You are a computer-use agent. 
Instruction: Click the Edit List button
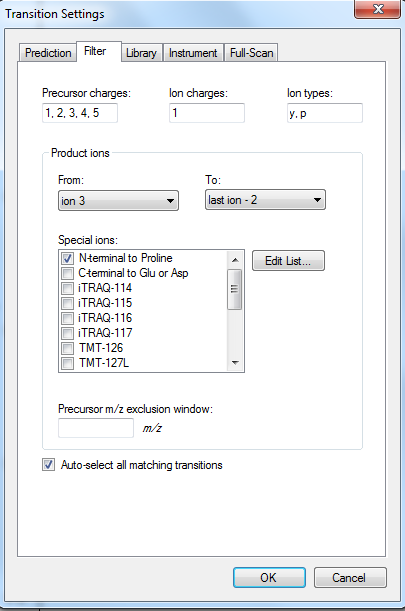[x=288, y=261]
